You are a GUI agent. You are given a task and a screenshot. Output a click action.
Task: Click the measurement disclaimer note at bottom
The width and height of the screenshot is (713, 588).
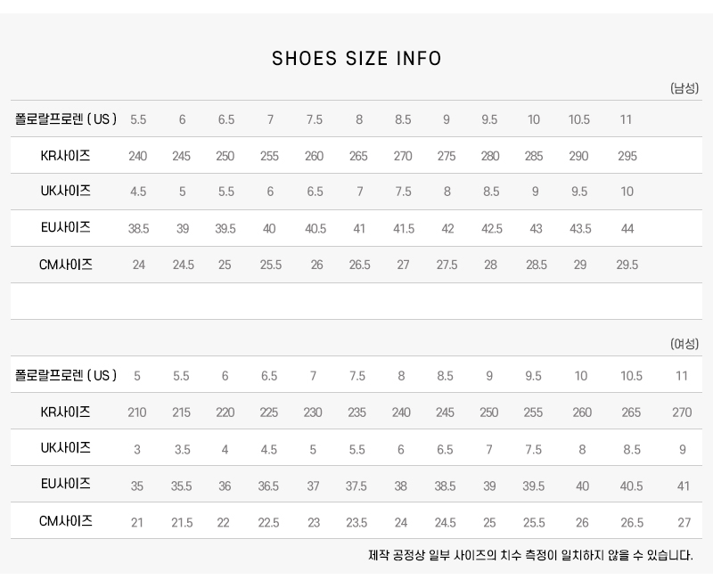point(530,555)
